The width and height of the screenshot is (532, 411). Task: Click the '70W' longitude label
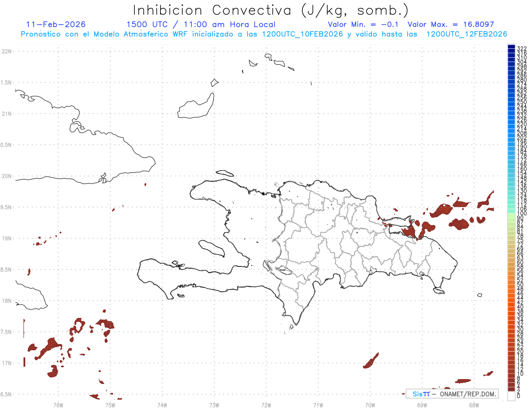(370, 404)
